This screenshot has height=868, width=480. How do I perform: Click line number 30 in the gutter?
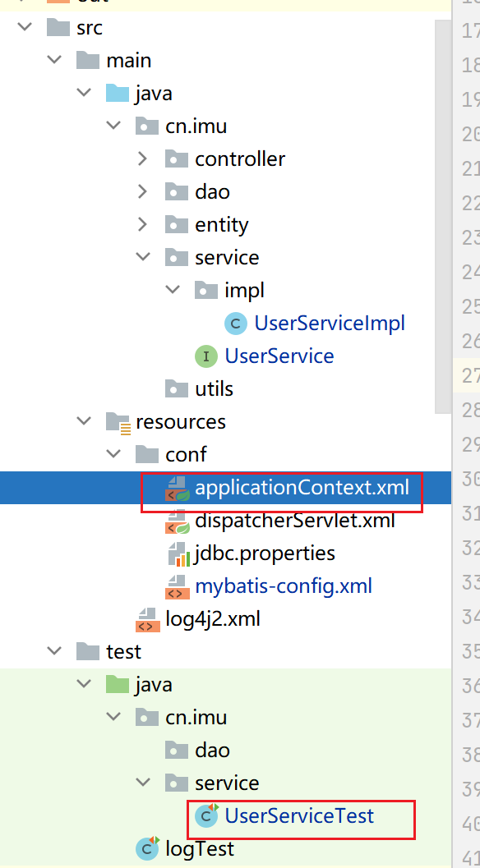[x=471, y=479]
